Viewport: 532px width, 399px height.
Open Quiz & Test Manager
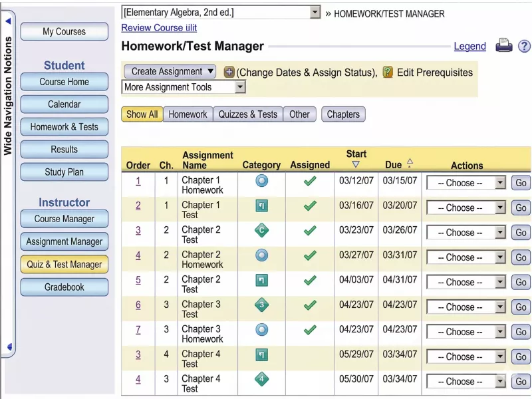(x=64, y=264)
